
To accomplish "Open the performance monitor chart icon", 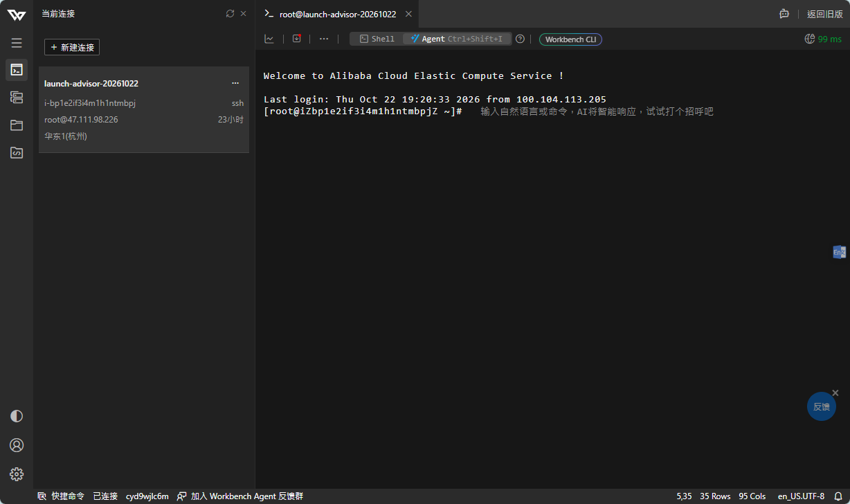I will click(x=269, y=39).
